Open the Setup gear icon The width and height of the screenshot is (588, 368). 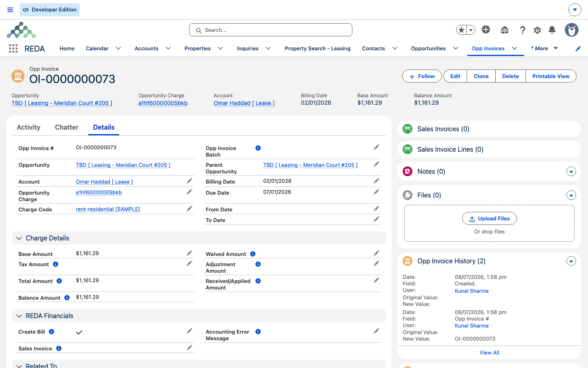coord(537,30)
